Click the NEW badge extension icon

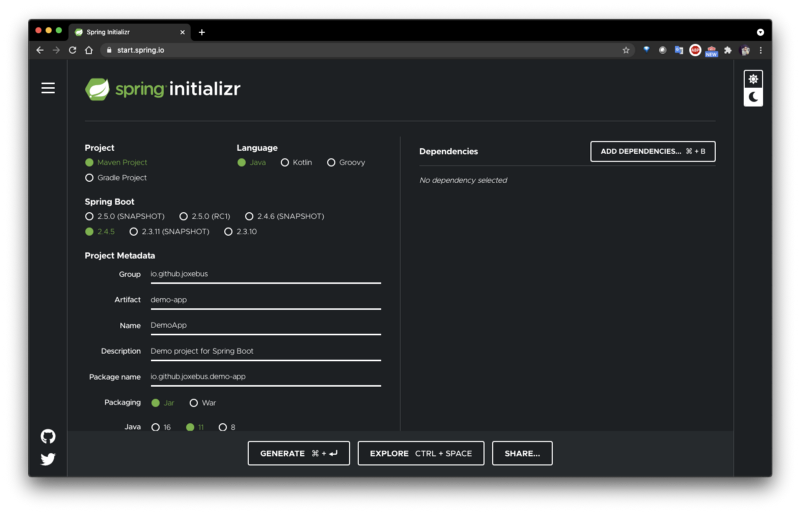click(711, 51)
